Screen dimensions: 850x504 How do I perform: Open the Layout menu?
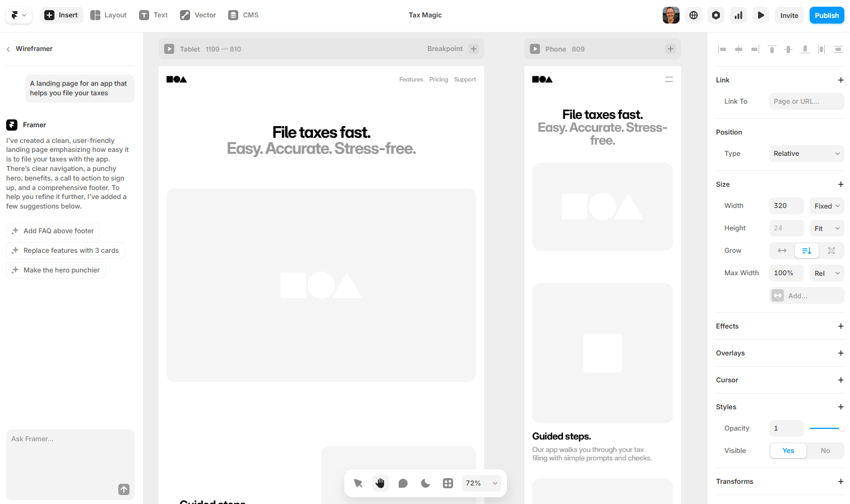point(109,15)
